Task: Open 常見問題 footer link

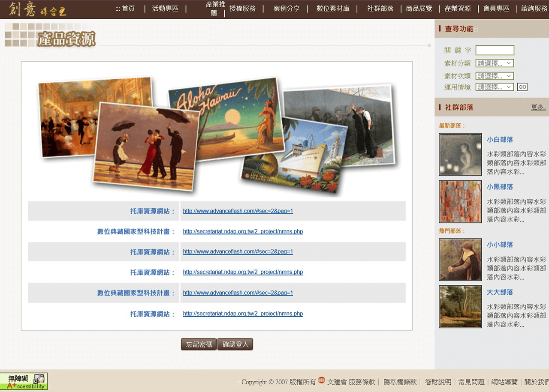Action: 471,382
